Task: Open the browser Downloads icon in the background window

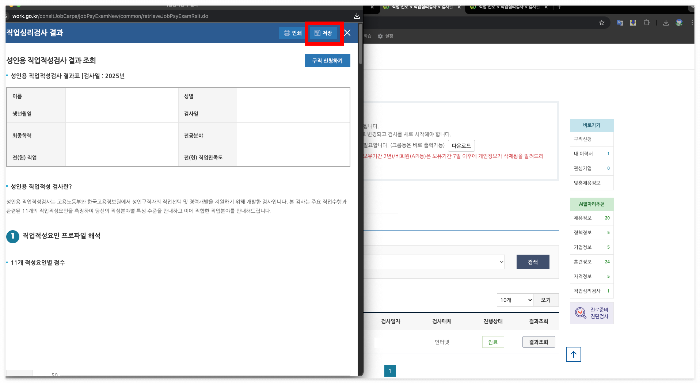Action: click(666, 23)
